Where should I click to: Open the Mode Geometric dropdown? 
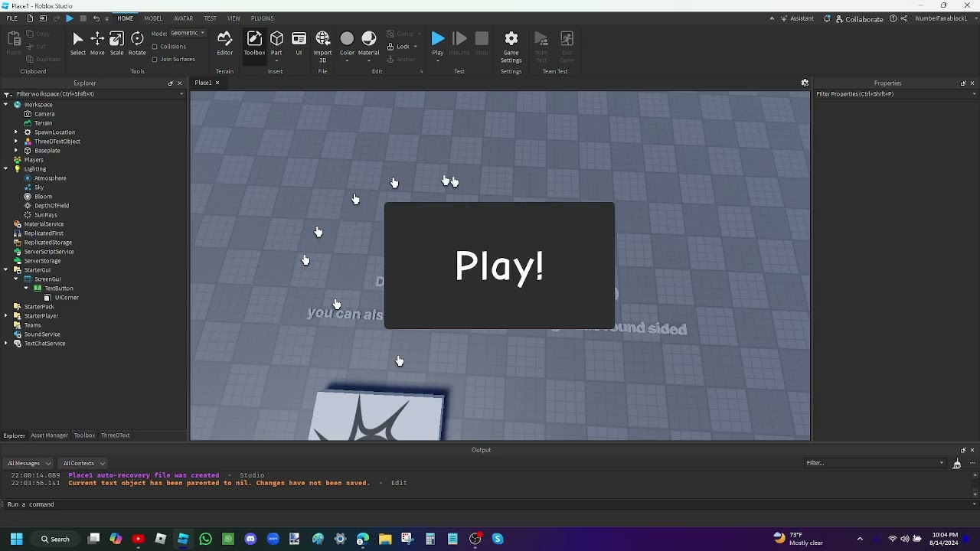coord(188,33)
